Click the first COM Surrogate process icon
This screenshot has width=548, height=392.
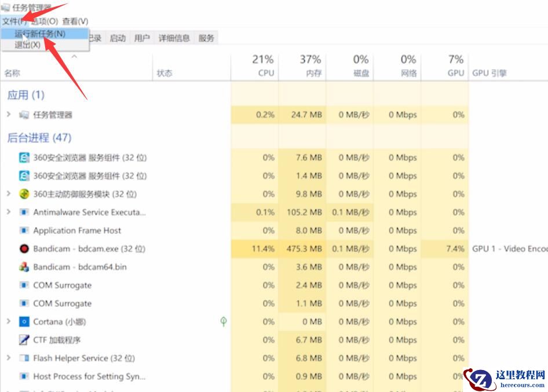[24, 285]
